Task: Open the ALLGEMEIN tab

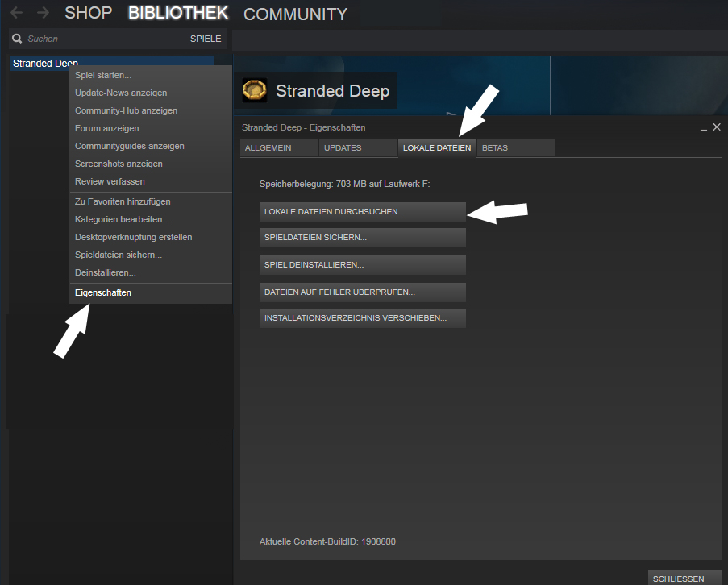Action: 278,148
